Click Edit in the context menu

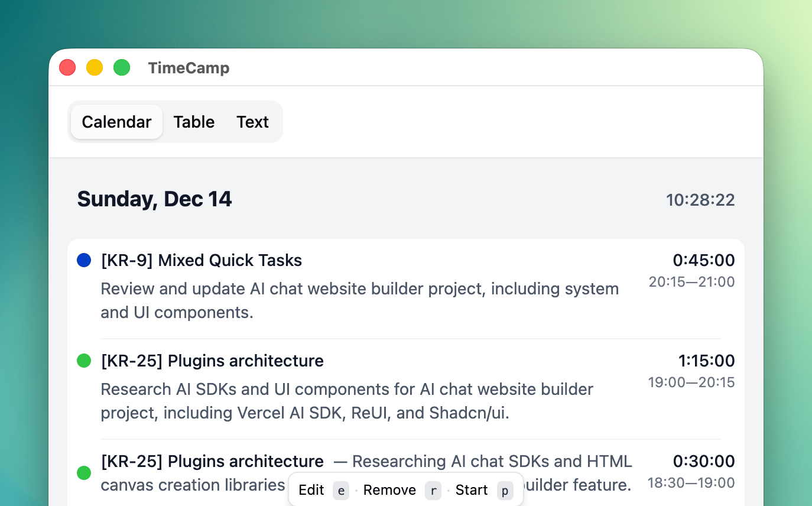(313, 490)
